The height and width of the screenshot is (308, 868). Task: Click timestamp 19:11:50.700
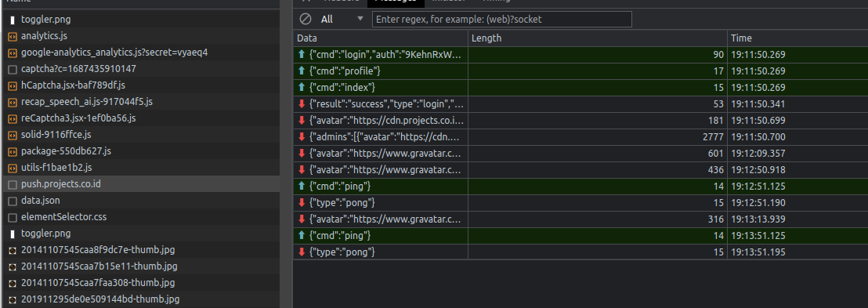758,137
